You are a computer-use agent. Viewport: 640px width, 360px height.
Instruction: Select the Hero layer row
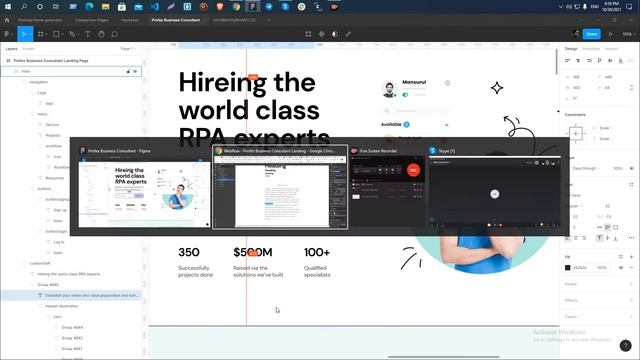(x=71, y=71)
